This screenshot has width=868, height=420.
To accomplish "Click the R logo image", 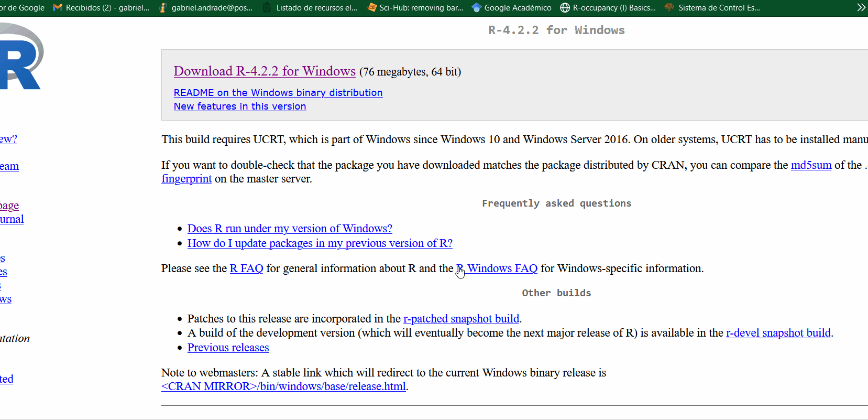I will pos(21,58).
